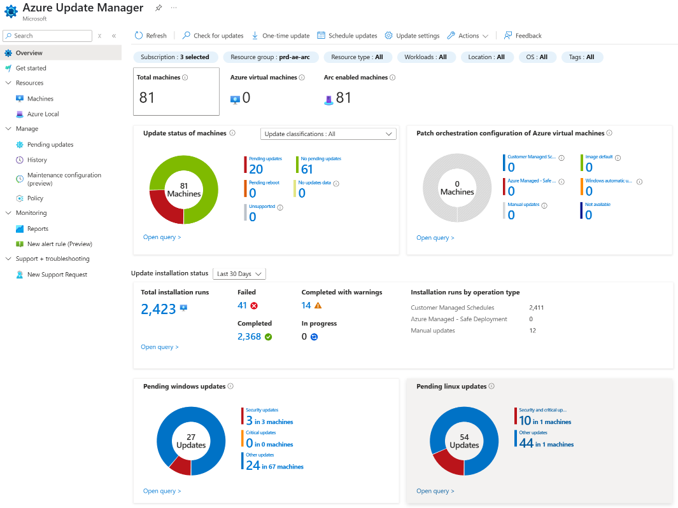Select Overview in the sidebar
The height and width of the screenshot is (508, 678).
[61, 53]
